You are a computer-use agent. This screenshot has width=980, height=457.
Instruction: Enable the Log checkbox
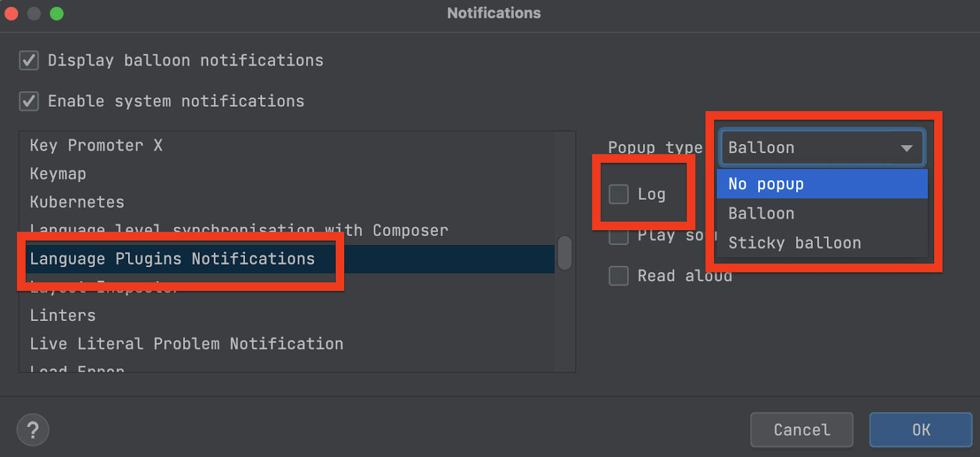pyautogui.click(x=619, y=194)
